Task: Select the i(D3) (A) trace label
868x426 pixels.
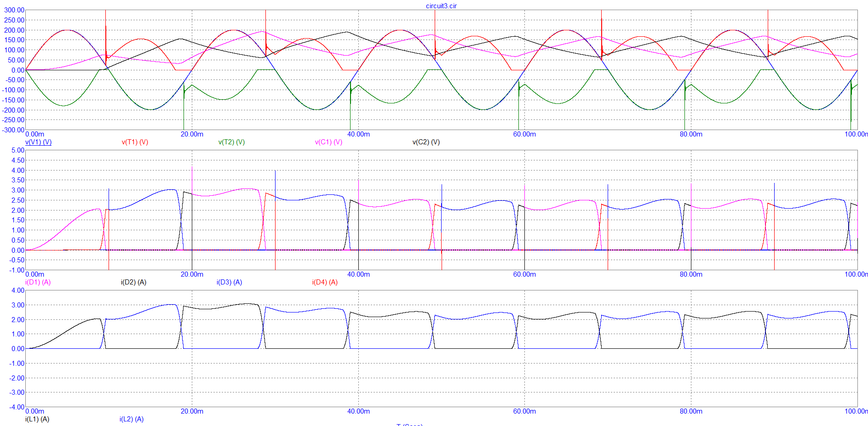Action: [x=229, y=282]
